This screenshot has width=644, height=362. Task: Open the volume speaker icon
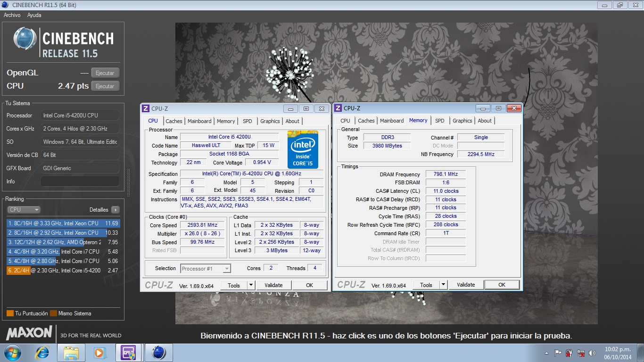(592, 353)
